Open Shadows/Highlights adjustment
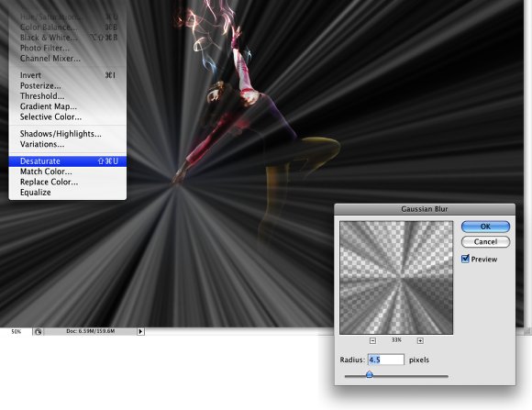This screenshot has height=410, width=532. click(x=68, y=134)
